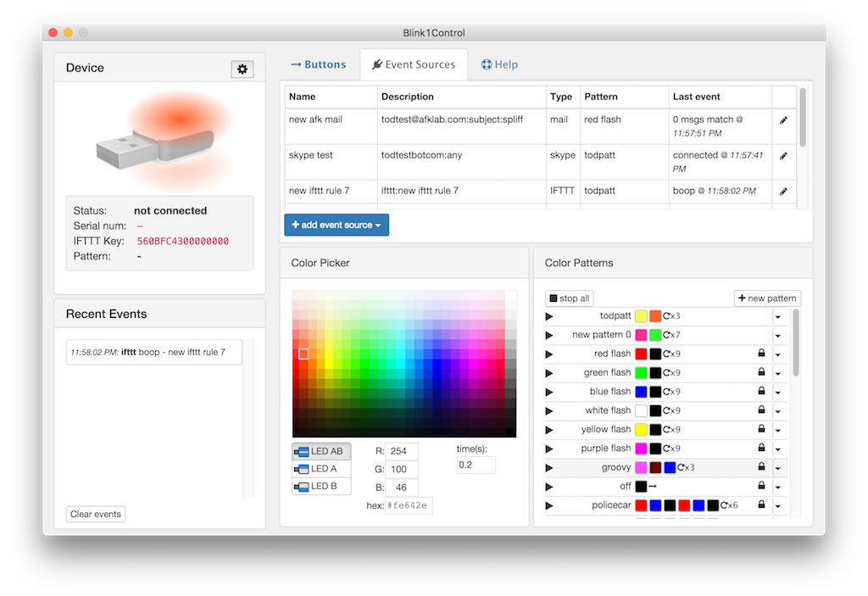Open blue flash options dropdown
The image size is (868, 596).
pyautogui.click(x=778, y=393)
